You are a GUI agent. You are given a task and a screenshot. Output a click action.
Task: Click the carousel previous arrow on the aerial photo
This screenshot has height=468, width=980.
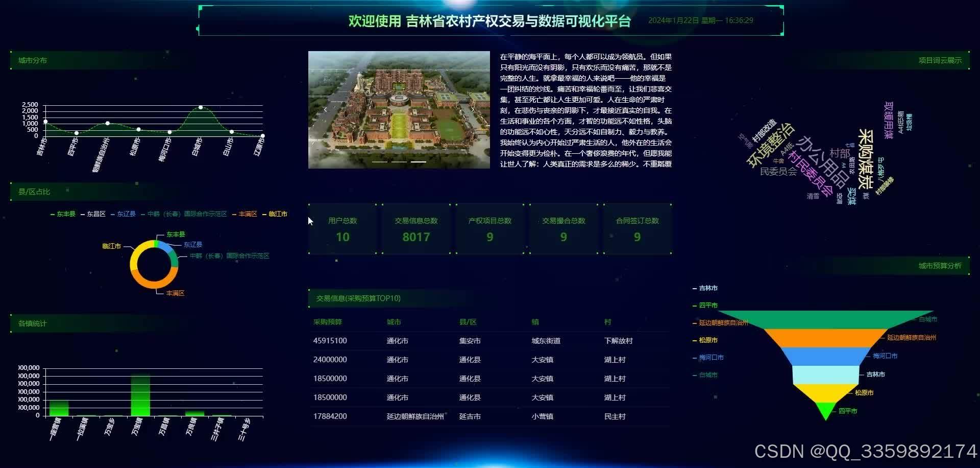325,109
